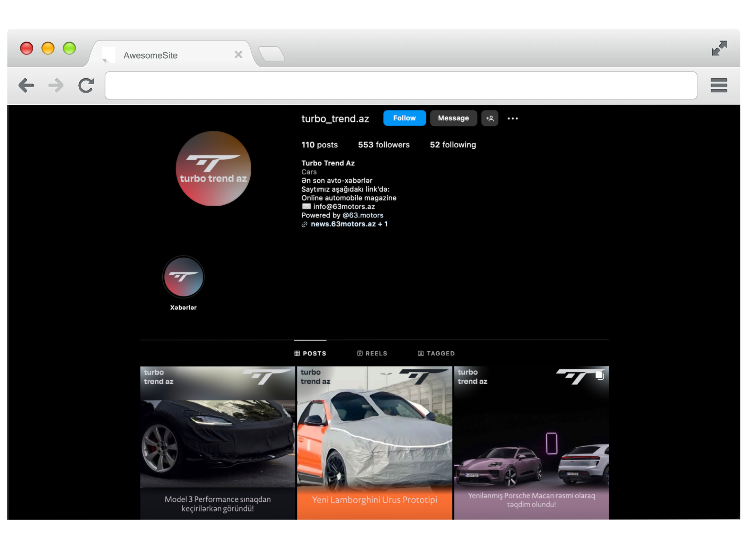Screen dimensions: 747x560
Task: Click the 553 followers count link
Action: pyautogui.click(x=384, y=145)
